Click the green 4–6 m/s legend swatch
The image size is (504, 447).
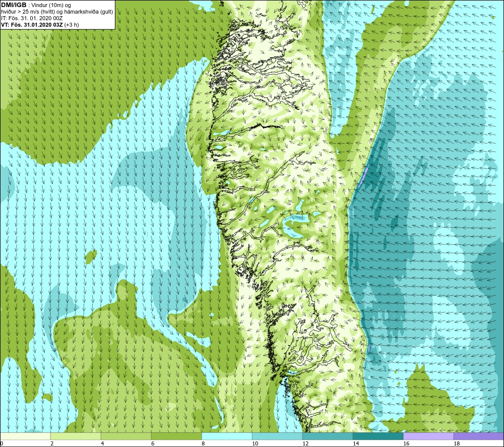[x=126, y=436]
